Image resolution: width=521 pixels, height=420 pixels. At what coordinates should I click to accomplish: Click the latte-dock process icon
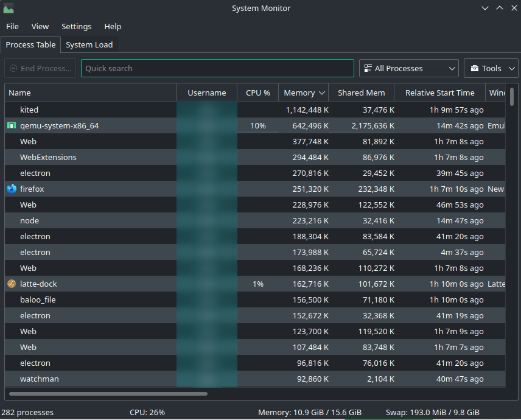pos(12,284)
